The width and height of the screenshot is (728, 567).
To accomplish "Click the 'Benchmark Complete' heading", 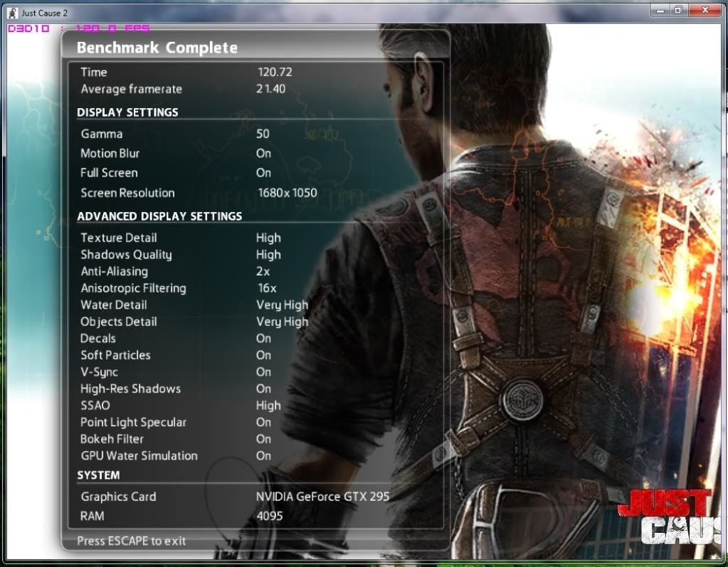I will 157,48.
